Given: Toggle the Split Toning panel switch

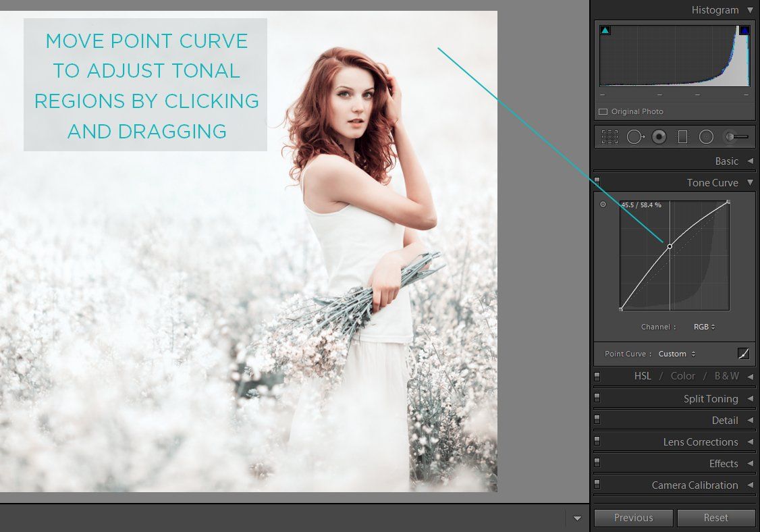Looking at the screenshot, I should click(597, 398).
